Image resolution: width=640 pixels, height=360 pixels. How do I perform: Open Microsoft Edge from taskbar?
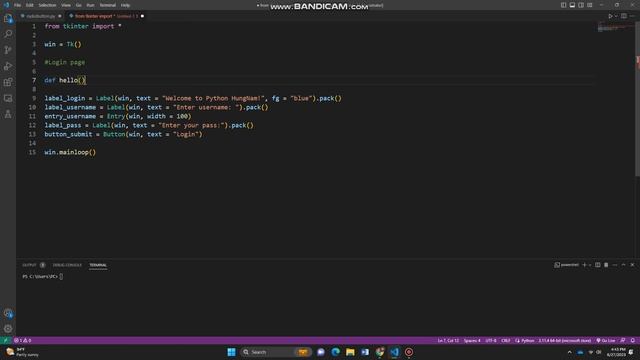[336, 352]
